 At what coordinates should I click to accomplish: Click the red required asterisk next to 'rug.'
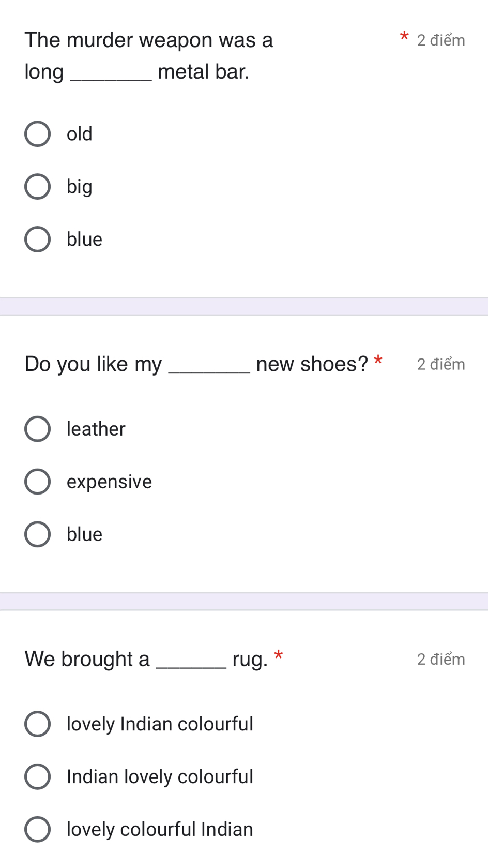click(279, 655)
